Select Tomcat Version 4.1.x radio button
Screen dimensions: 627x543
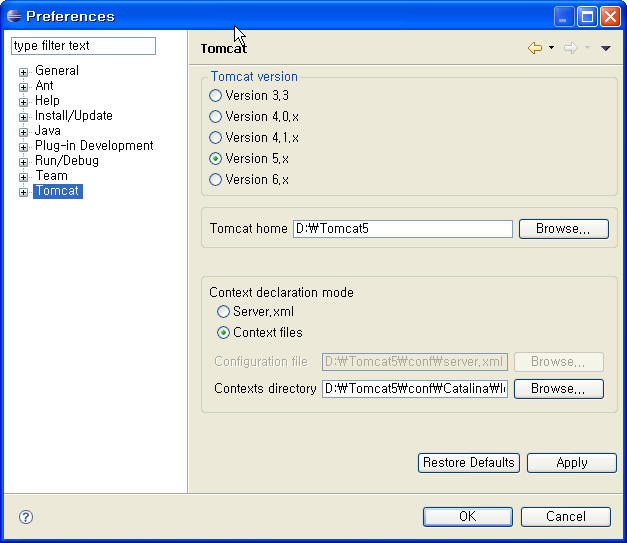pos(215,138)
